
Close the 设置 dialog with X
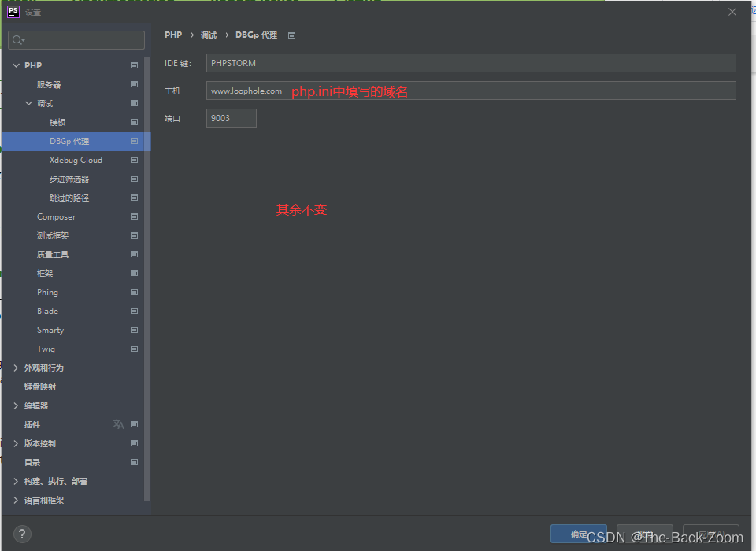732,12
